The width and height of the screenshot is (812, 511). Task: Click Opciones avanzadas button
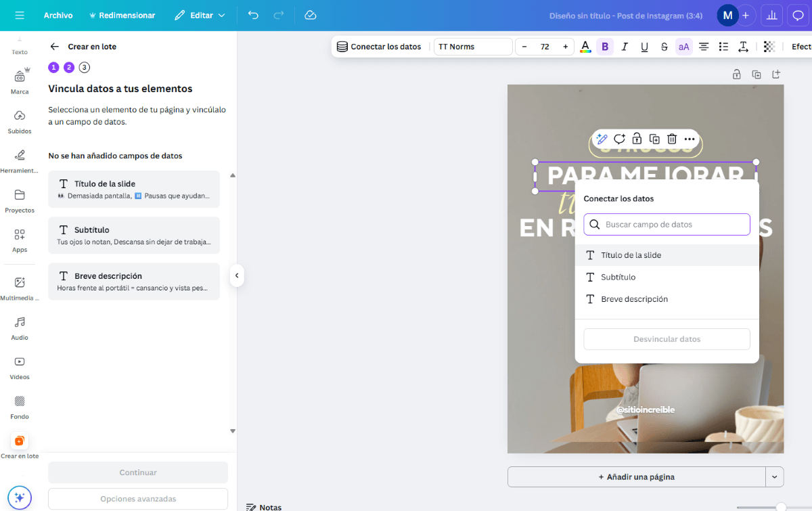tap(138, 499)
